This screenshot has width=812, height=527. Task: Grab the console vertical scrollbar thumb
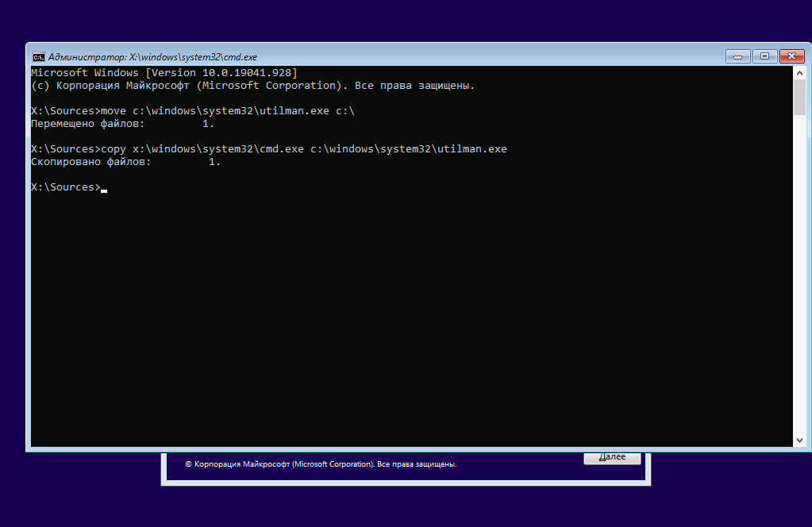point(799,98)
